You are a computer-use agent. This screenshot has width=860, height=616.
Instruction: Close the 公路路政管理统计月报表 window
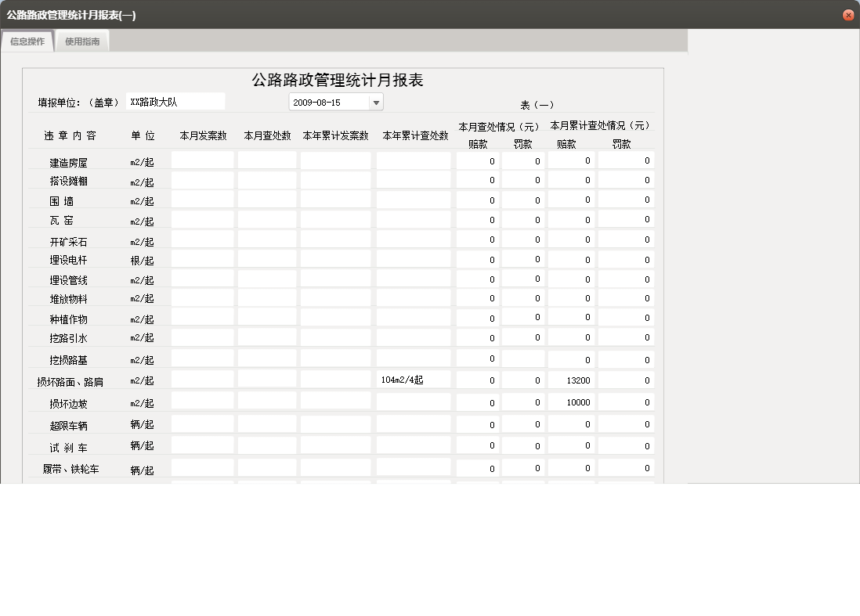coord(848,14)
